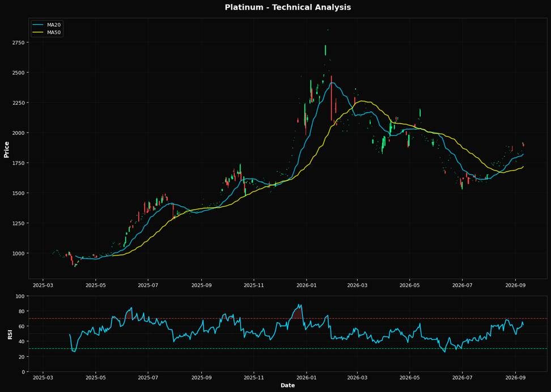The height and width of the screenshot is (392, 551).
Task: Click the 100 tick on the RSI axis
Action: tap(21, 296)
